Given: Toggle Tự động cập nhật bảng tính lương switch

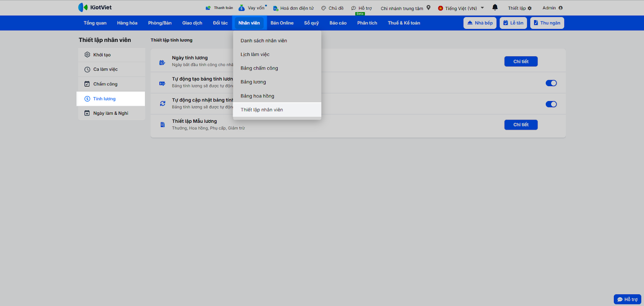Looking at the screenshot, I should pos(551,104).
